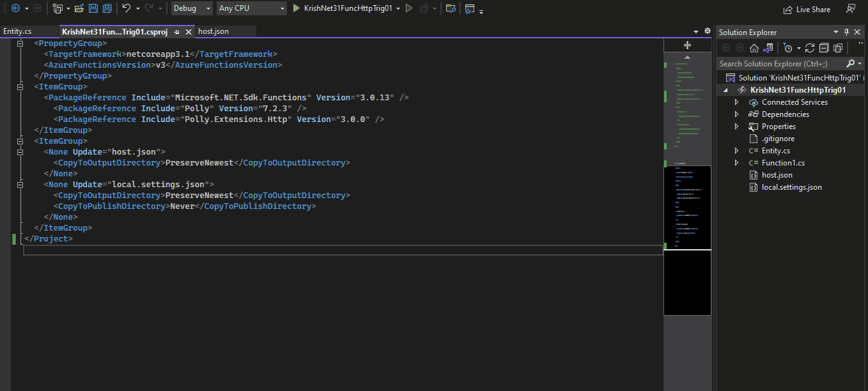The width and height of the screenshot is (868, 391).
Task: Open the undo history dropdown arrow
Action: pyautogui.click(x=137, y=8)
